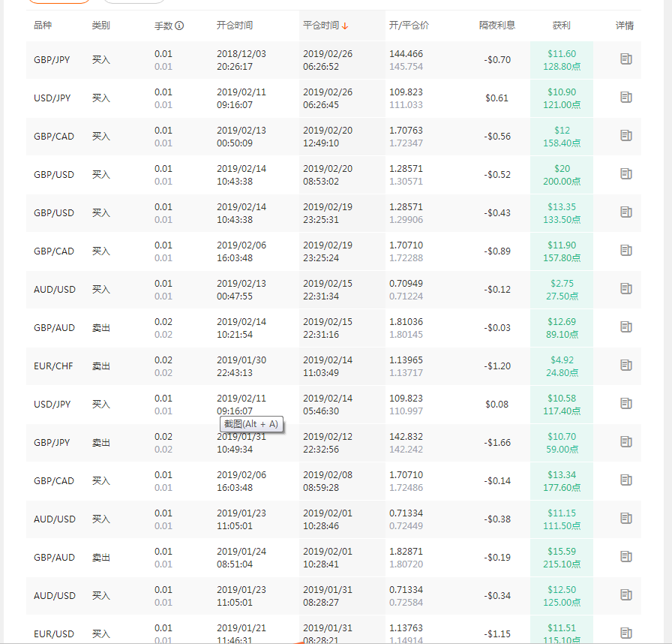This screenshot has width=672, height=644.
Task: Click the 手数 column header
Action: 163,26
